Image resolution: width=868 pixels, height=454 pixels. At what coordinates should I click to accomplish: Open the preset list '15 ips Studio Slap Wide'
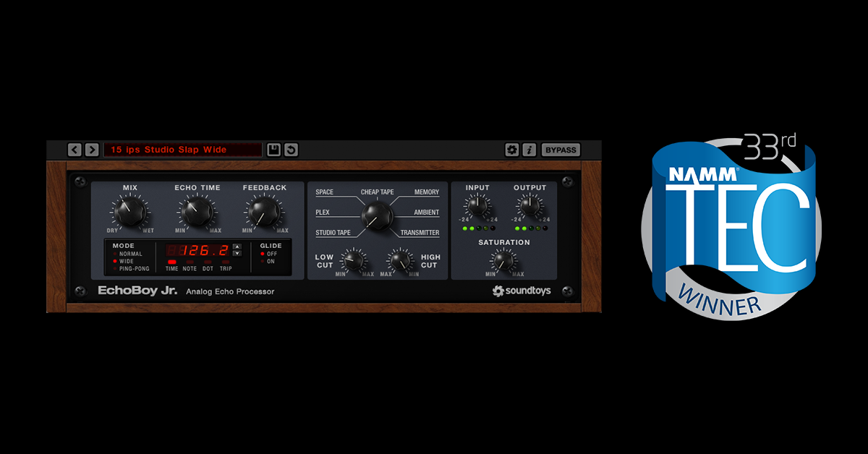click(x=183, y=150)
